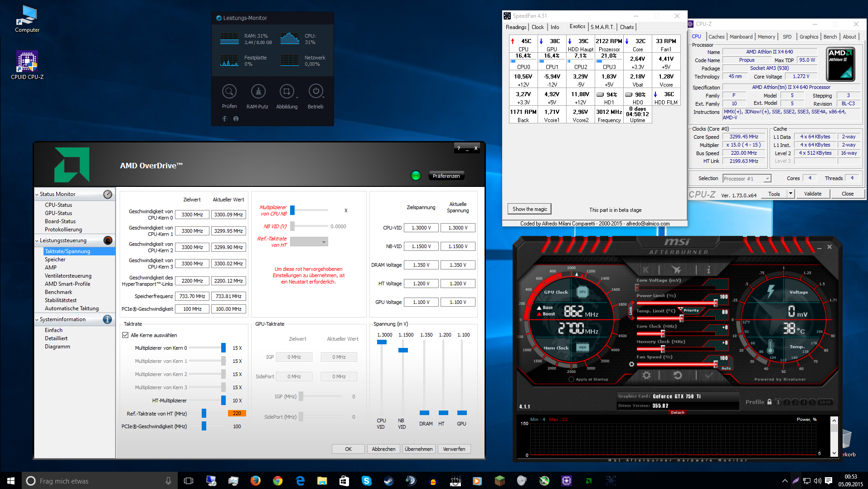Click the green status indicator in AMD OverDrive
The image size is (868, 489).
[416, 176]
